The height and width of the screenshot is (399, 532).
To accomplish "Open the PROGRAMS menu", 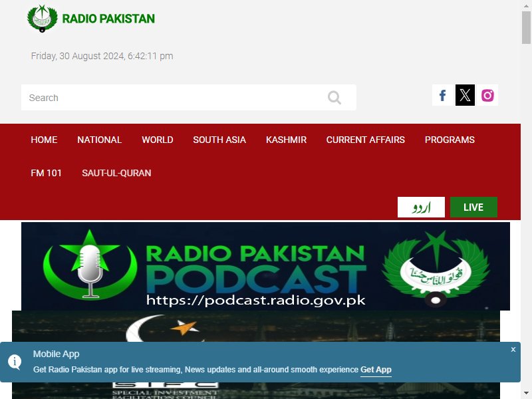I will (450, 140).
